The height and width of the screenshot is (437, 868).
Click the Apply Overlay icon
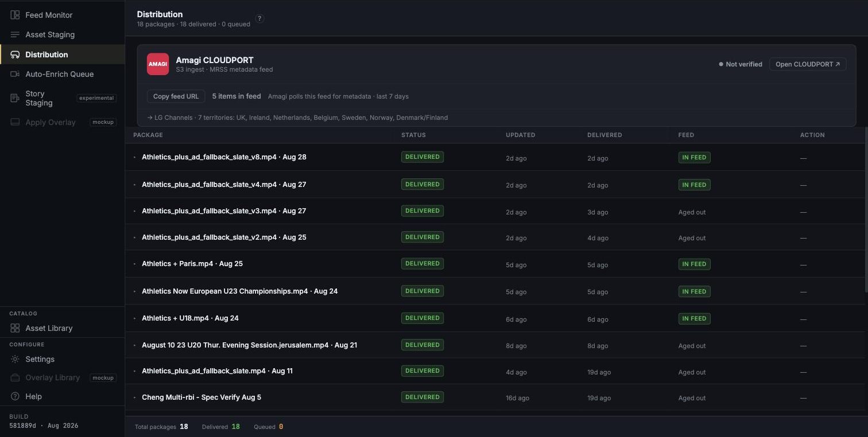pos(15,122)
